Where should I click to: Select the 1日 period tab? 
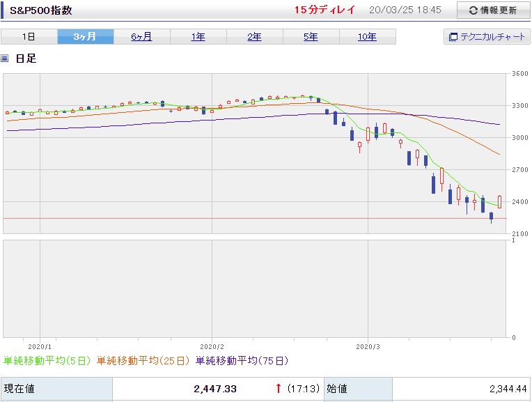[x=29, y=37]
